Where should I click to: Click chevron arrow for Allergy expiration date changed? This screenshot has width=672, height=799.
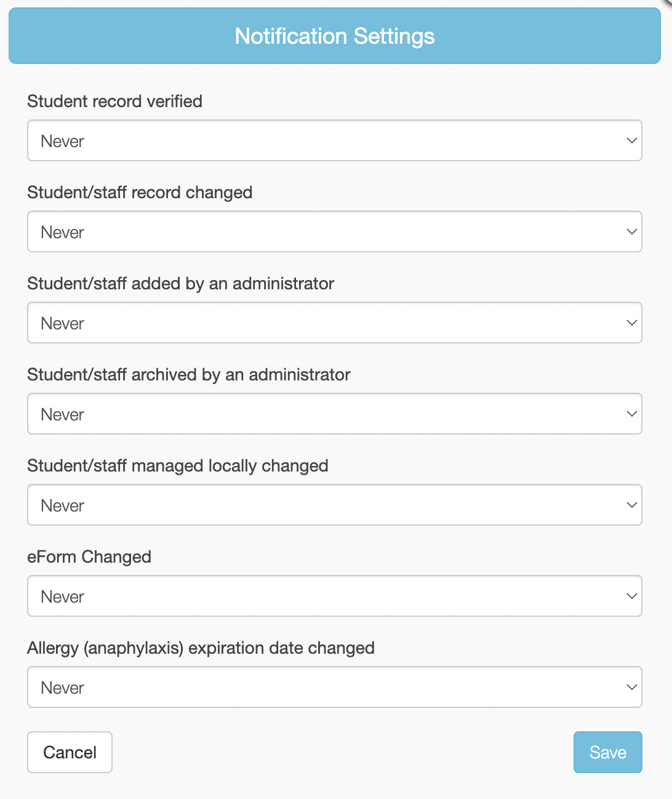(x=631, y=687)
